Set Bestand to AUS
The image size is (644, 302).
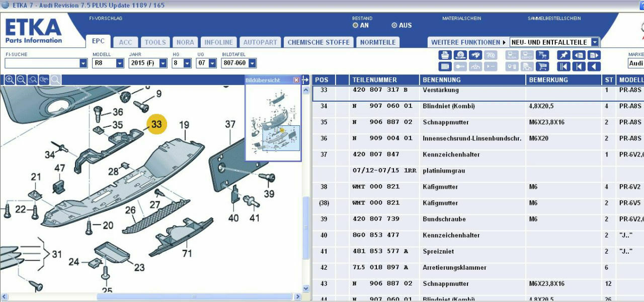[x=394, y=25]
